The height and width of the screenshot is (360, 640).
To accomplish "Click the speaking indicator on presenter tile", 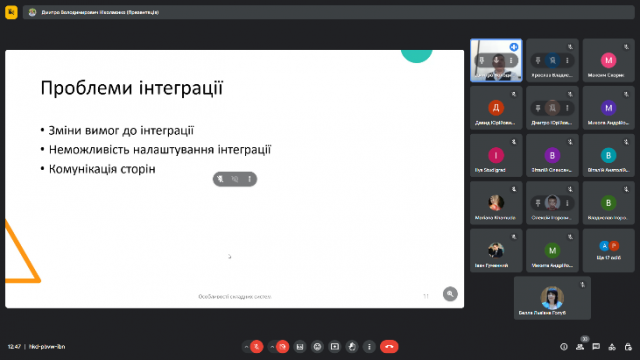I will click(x=514, y=47).
